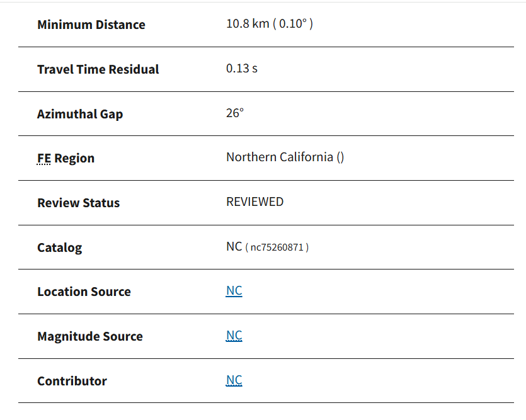Click the word Region in FE Region
The image size is (526, 420).
[74, 158]
